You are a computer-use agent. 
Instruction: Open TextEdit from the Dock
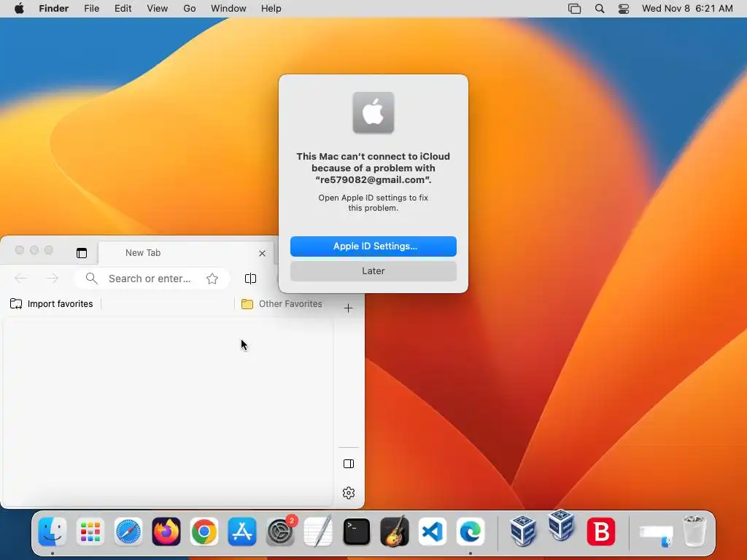tap(318, 531)
